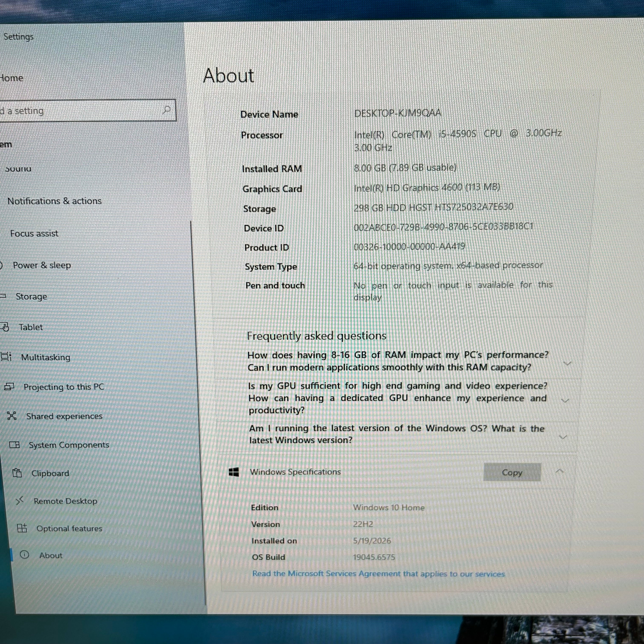Collapse the Windows Specifications section
Screen dimensions: 644x644
[560, 471]
